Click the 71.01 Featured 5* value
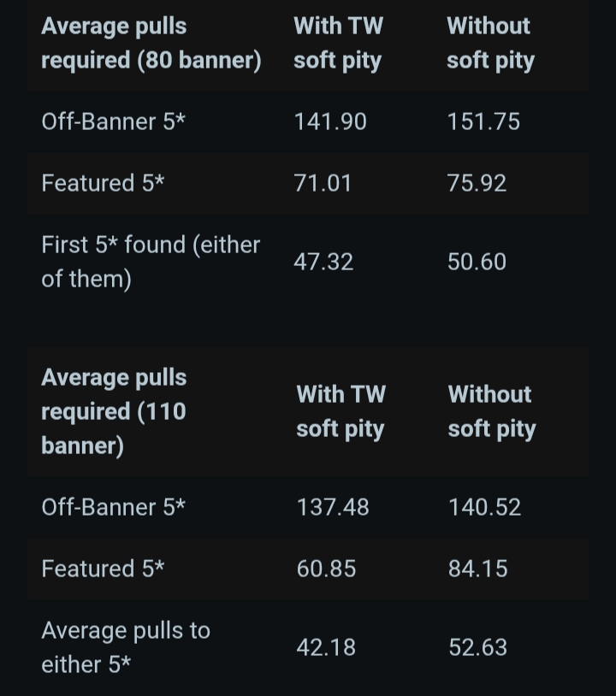Screen dimensions: 616x696 323,183
